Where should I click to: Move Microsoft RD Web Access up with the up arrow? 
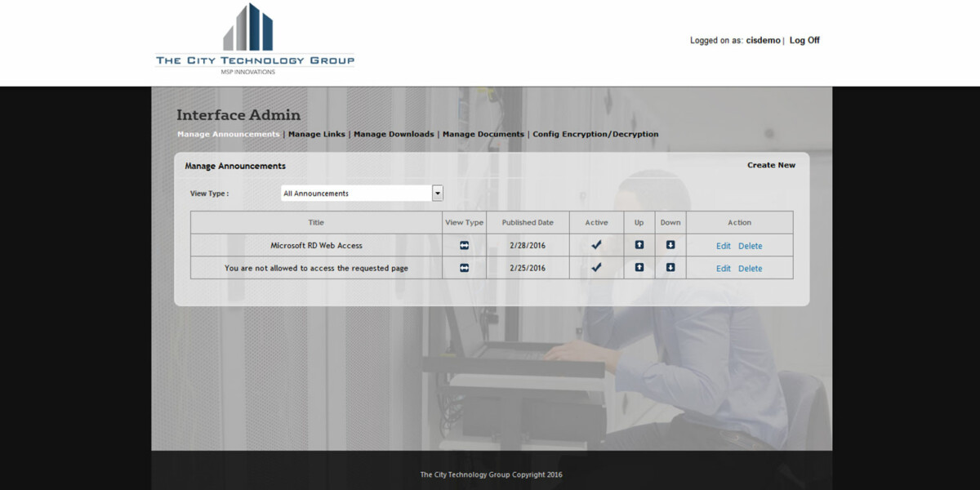click(x=639, y=244)
